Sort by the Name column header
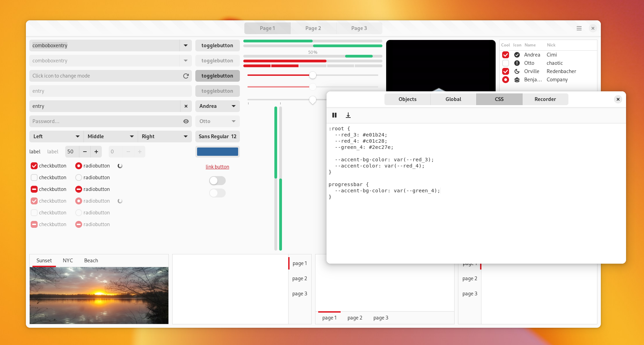 pyautogui.click(x=530, y=45)
